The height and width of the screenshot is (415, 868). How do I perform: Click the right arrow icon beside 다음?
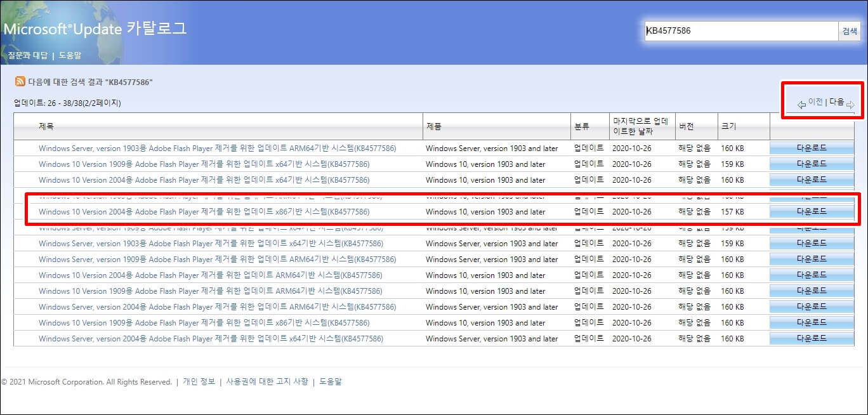pyautogui.click(x=851, y=105)
